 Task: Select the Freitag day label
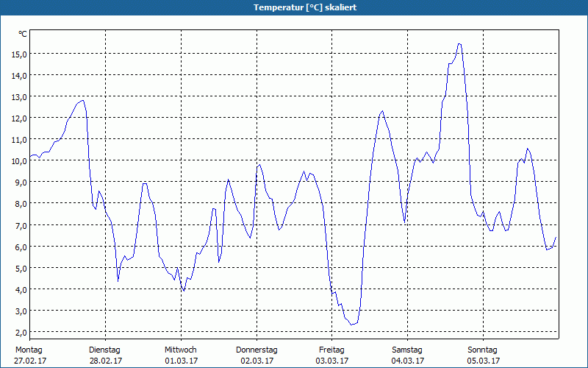coord(331,350)
